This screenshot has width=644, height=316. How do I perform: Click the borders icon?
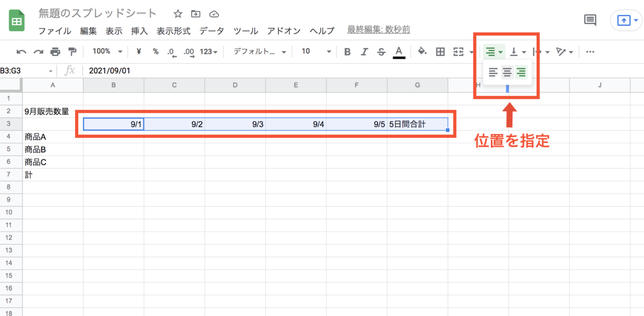440,51
